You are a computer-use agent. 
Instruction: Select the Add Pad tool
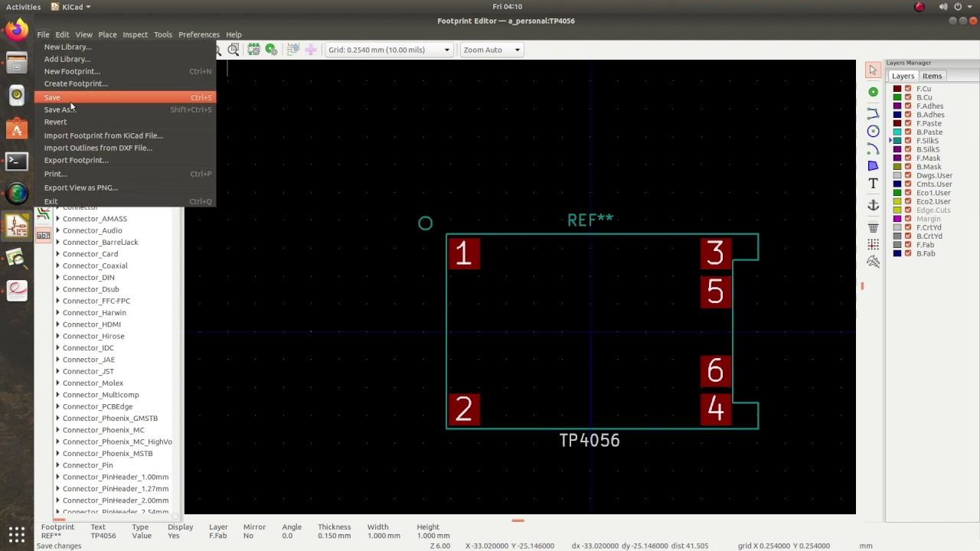[x=873, y=92]
